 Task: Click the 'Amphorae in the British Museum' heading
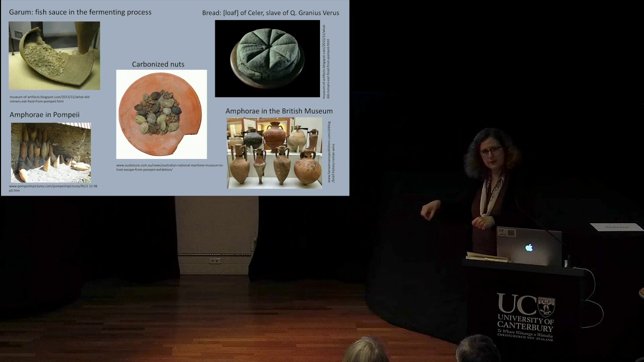pos(279,111)
